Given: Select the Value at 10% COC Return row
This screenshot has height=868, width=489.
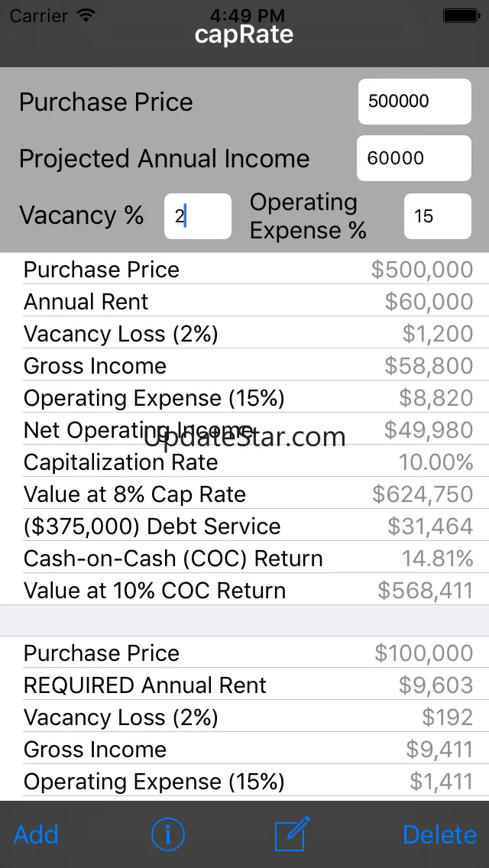Looking at the screenshot, I should (248, 590).
